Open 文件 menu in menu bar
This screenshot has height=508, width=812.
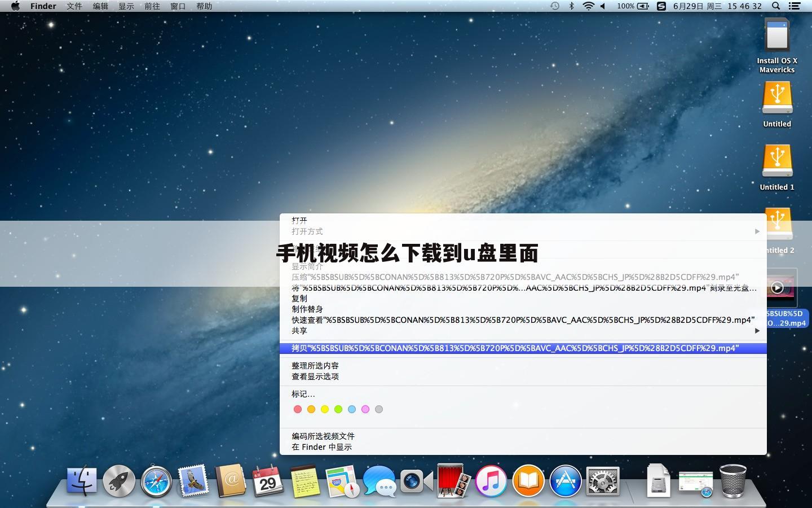74,6
